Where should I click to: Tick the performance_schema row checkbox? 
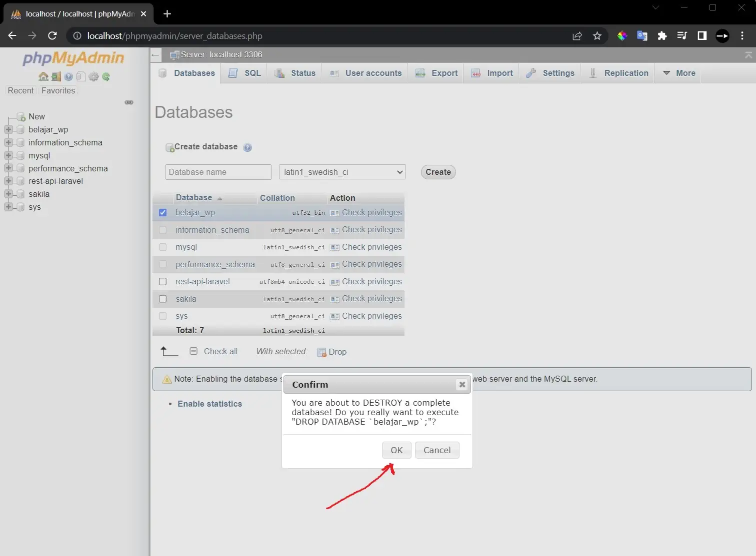click(x=162, y=264)
